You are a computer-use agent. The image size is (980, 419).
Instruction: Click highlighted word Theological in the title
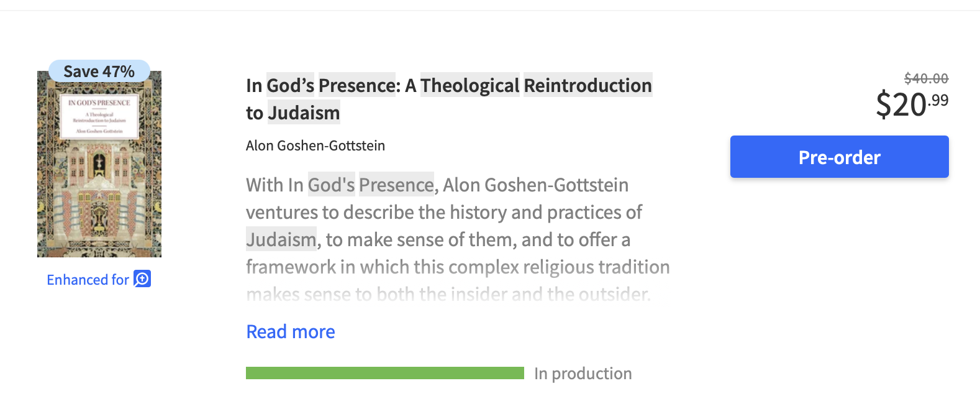click(x=470, y=85)
